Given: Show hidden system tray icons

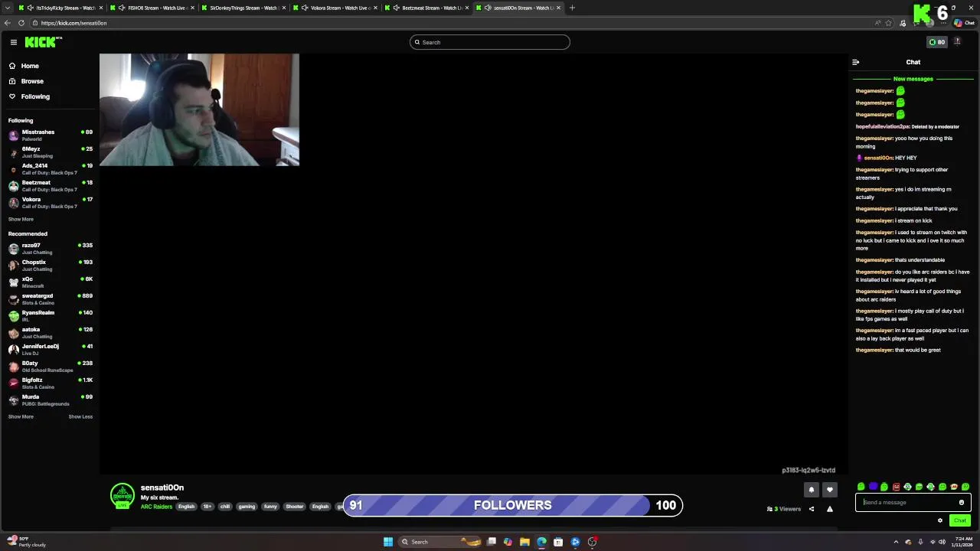Looking at the screenshot, I should point(896,542).
